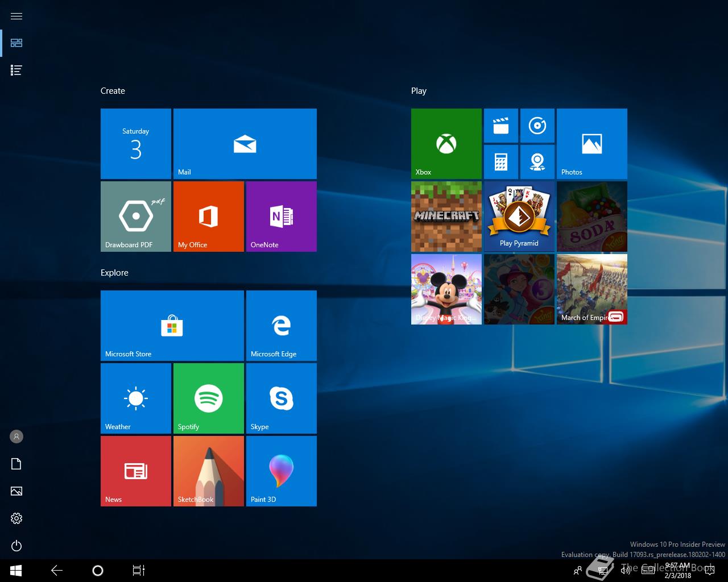The image size is (728, 582).
Task: Launch OneNote tile
Action: click(x=282, y=217)
